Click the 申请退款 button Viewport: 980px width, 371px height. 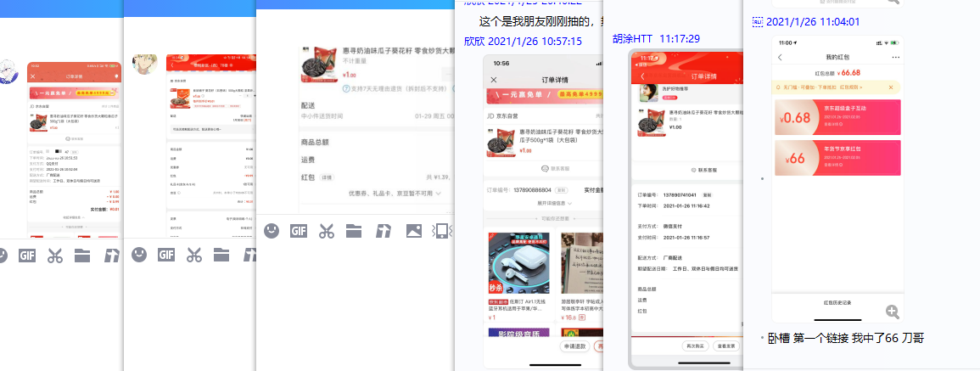(574, 346)
